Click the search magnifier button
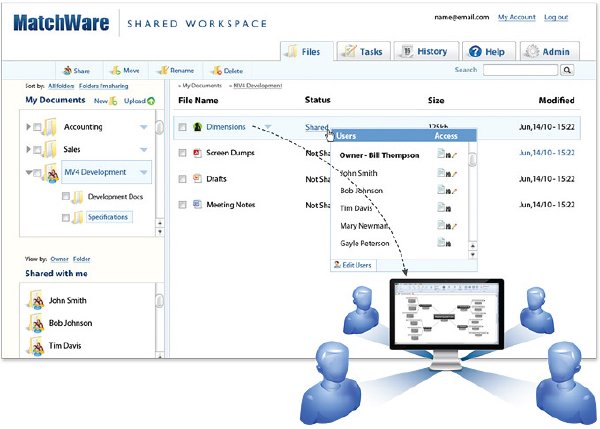 point(567,70)
